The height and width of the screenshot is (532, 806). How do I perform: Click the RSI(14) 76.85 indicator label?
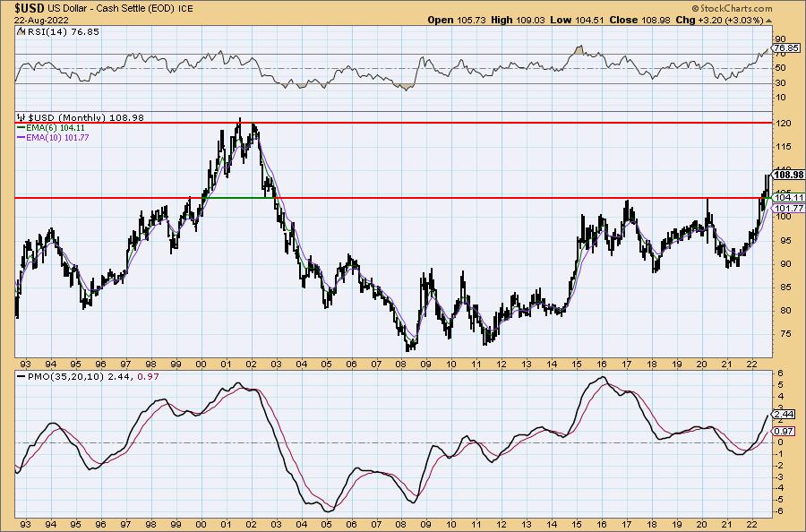[x=62, y=31]
